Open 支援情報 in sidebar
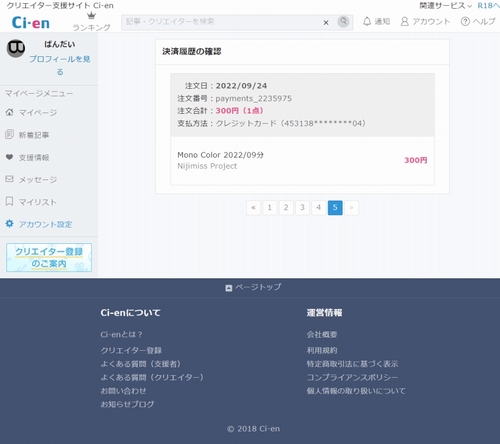This screenshot has height=444, width=500. pos(27,157)
